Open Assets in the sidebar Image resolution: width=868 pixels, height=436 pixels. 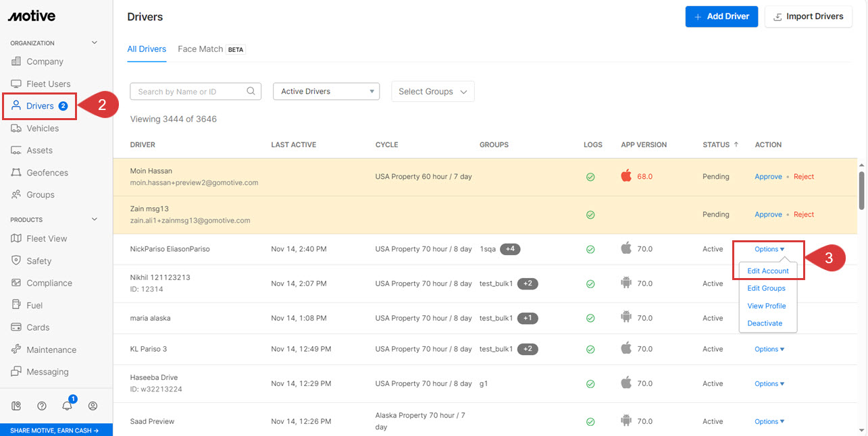coord(32,151)
